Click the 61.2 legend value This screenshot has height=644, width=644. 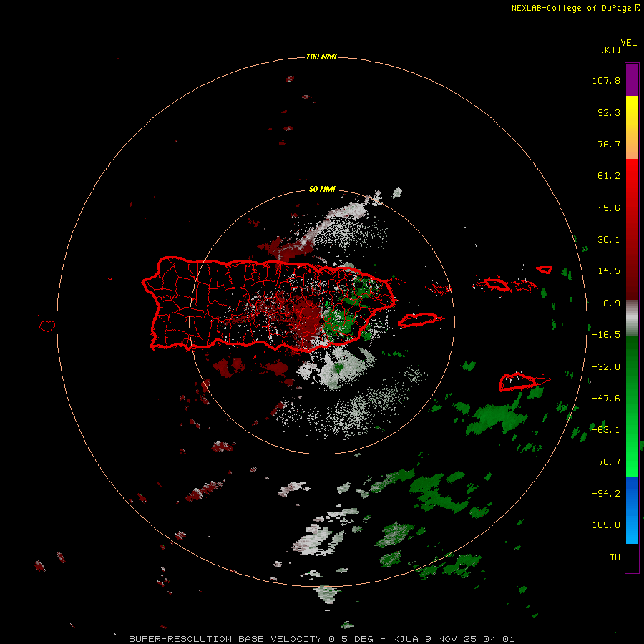tap(609, 176)
